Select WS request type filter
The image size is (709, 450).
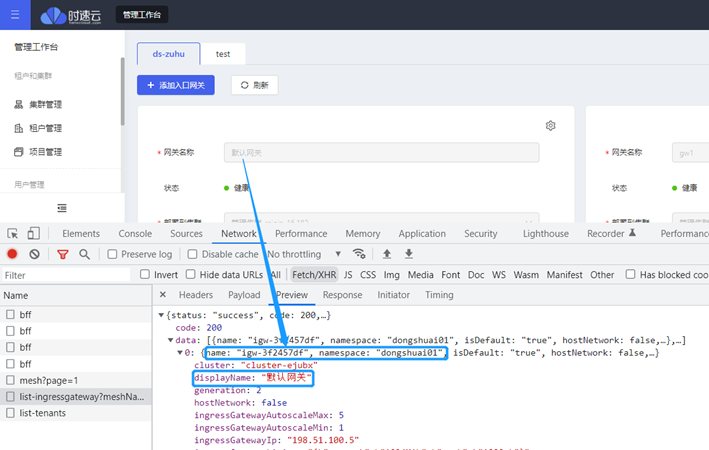click(499, 275)
